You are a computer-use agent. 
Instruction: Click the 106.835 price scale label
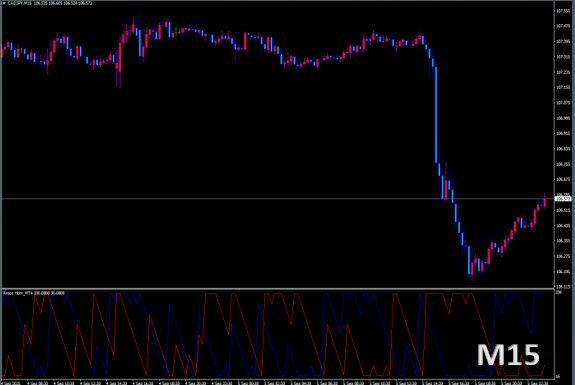click(563, 149)
